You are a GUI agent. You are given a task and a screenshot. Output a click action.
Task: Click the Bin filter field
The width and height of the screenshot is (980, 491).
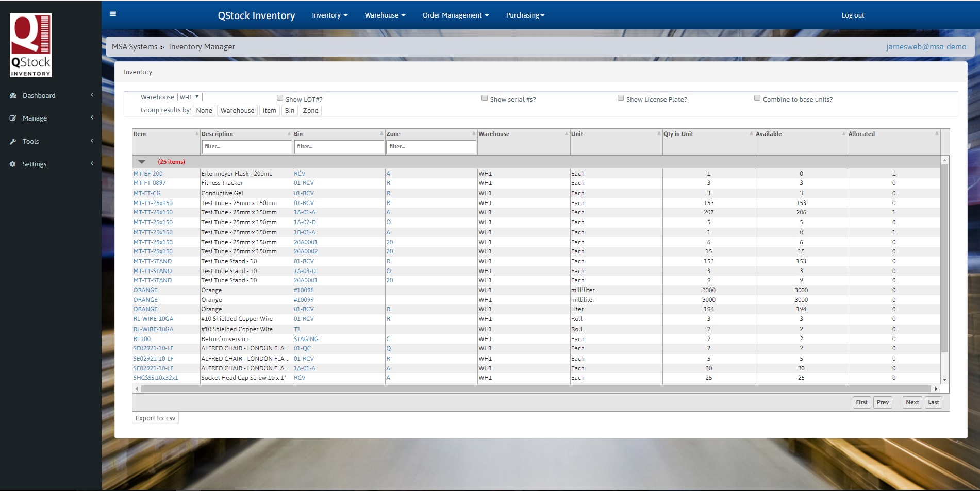pyautogui.click(x=339, y=147)
